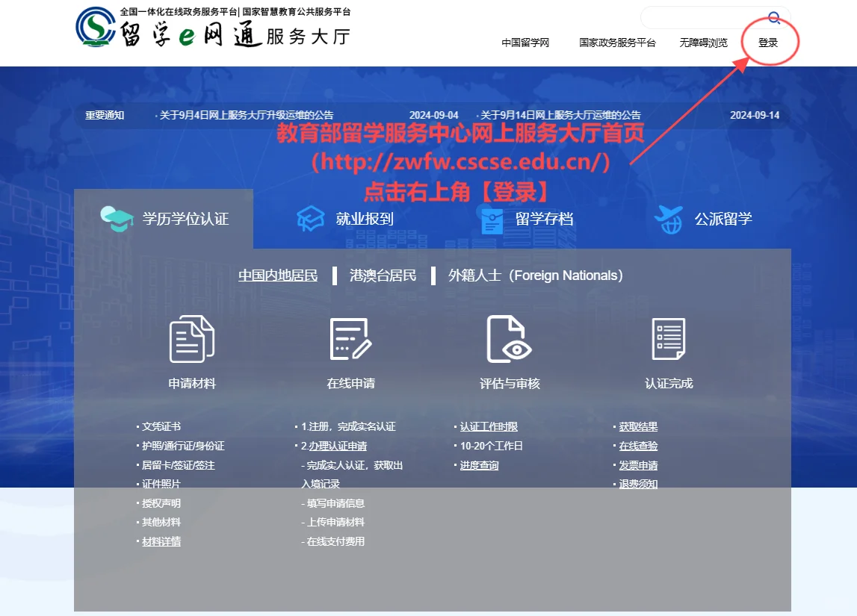Click date 2024-09-14
Screen dimensions: 857x616
(755, 115)
